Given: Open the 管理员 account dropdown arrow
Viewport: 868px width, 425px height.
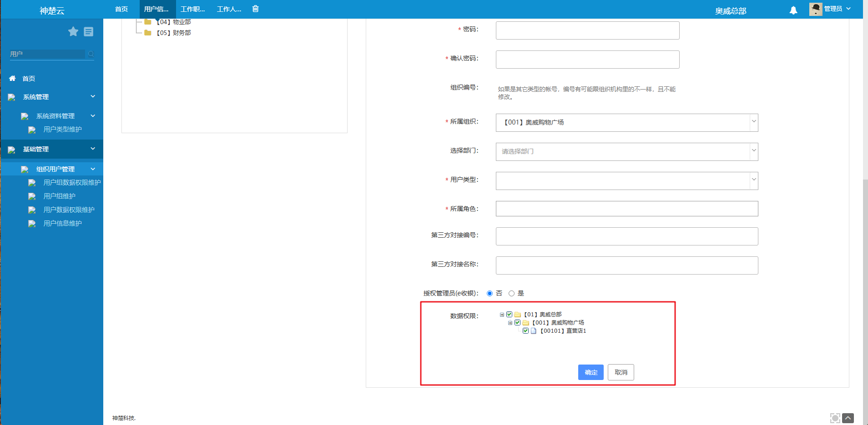Looking at the screenshot, I should coord(848,9).
